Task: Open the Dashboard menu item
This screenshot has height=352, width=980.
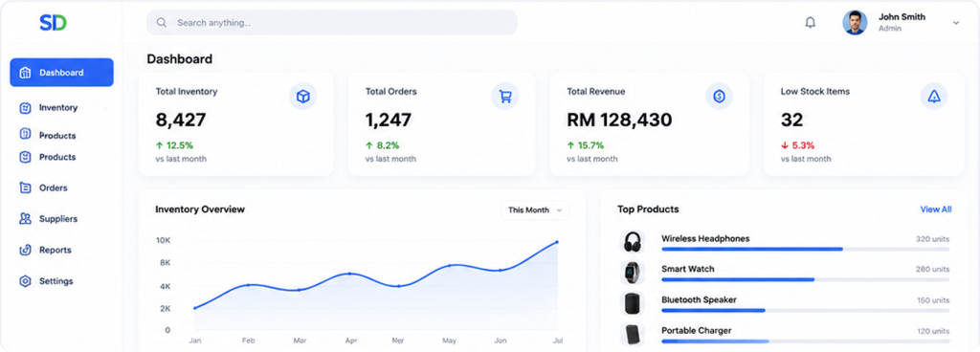Action: click(62, 73)
